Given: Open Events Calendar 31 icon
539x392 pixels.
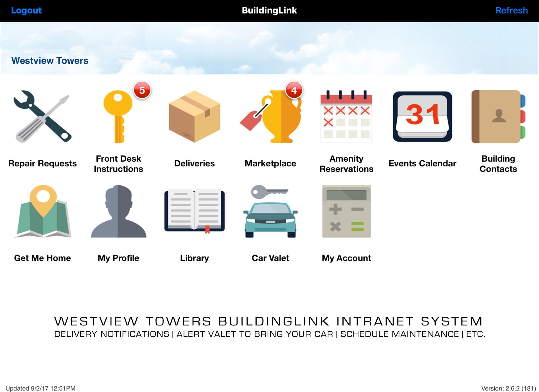Looking at the screenshot, I should [x=422, y=116].
